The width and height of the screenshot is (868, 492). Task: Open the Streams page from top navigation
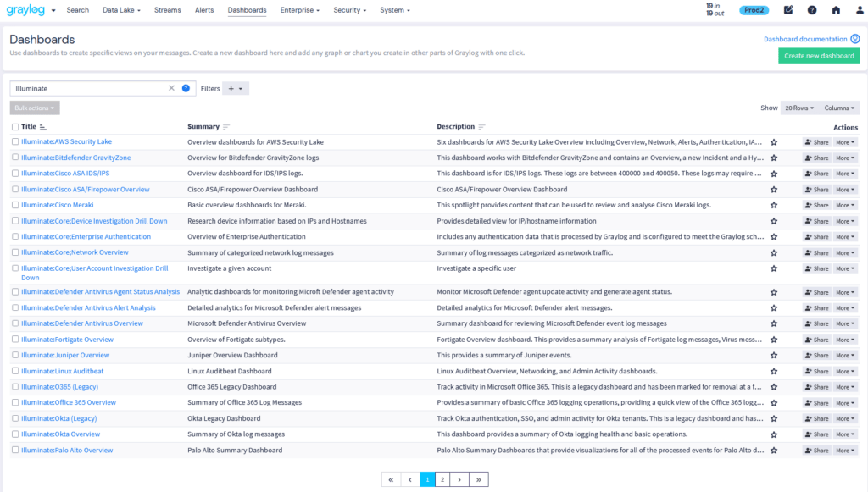tap(168, 10)
